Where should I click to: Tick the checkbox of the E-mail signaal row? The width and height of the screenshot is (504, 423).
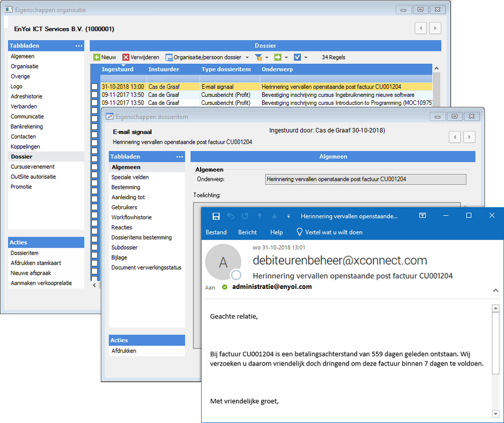pyautogui.click(x=95, y=86)
